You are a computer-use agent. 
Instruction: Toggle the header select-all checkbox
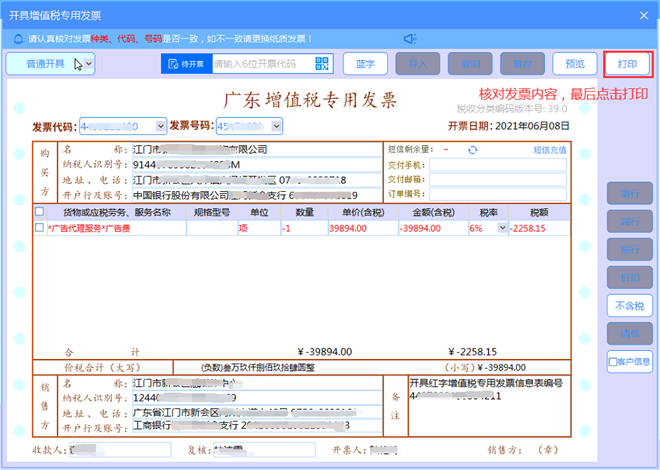[x=39, y=211]
